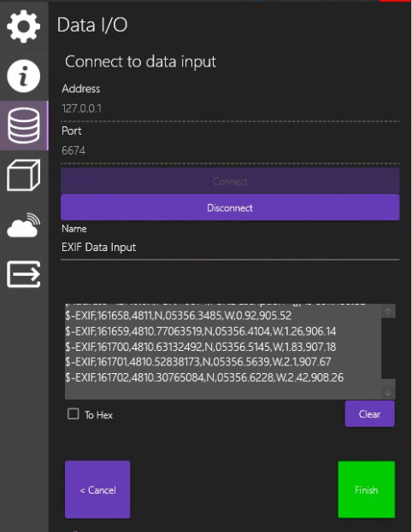Clear the data log
Screen dimensions: 412x532
[x=370, y=413]
